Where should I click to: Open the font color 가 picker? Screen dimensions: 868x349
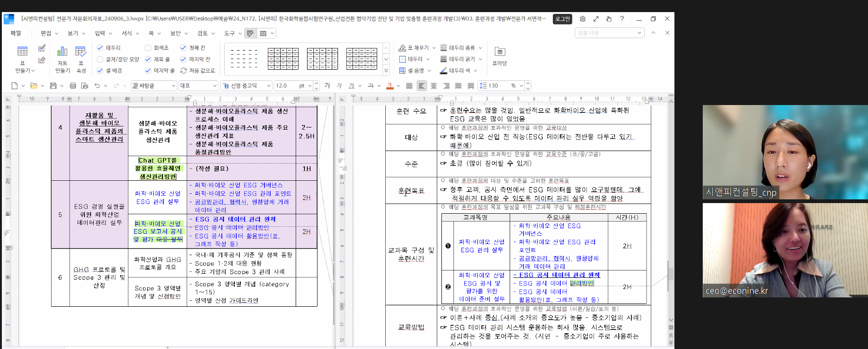pos(390,86)
